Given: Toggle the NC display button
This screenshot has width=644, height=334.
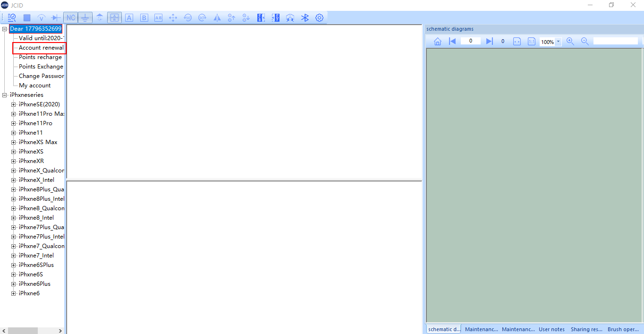Looking at the screenshot, I should click(x=70, y=18).
